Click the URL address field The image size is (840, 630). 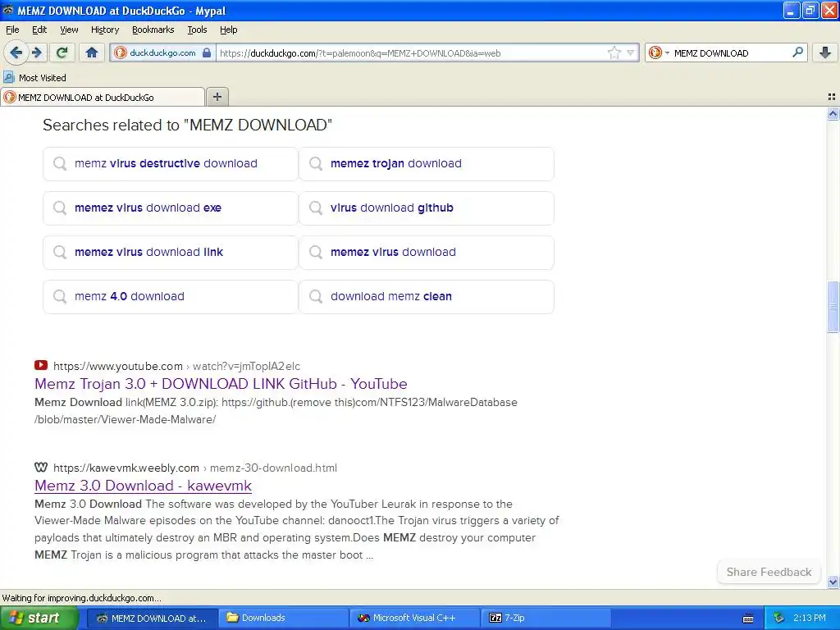[x=412, y=52]
